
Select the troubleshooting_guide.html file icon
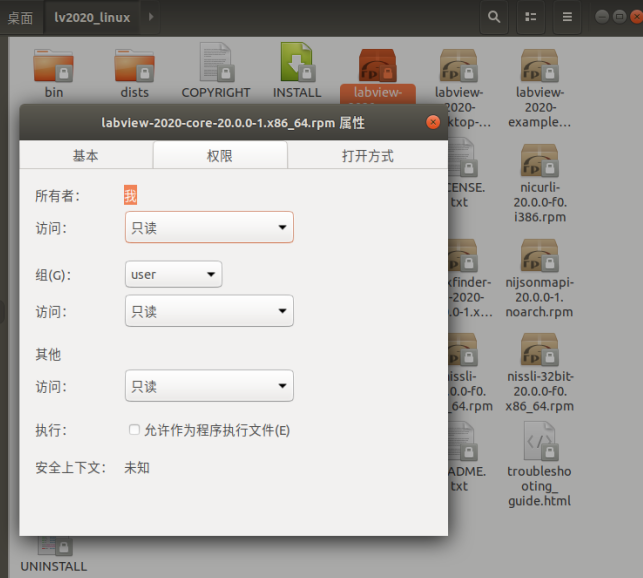pyautogui.click(x=540, y=441)
